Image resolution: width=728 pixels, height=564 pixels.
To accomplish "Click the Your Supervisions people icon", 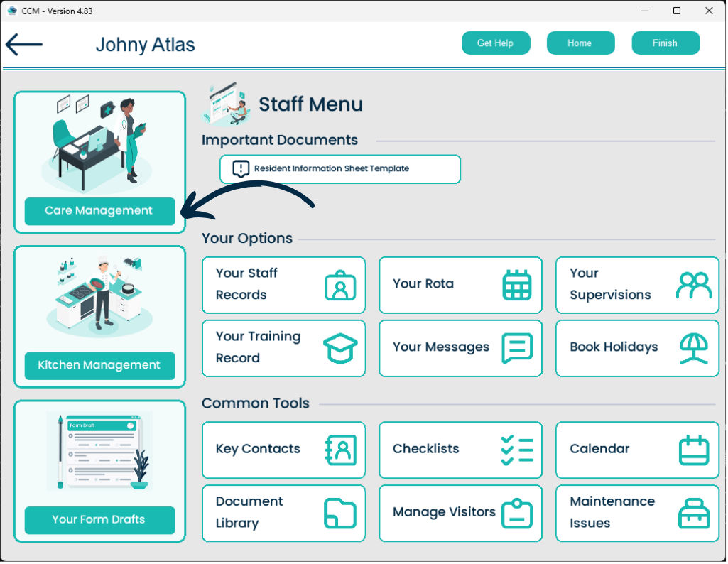I will [693, 286].
